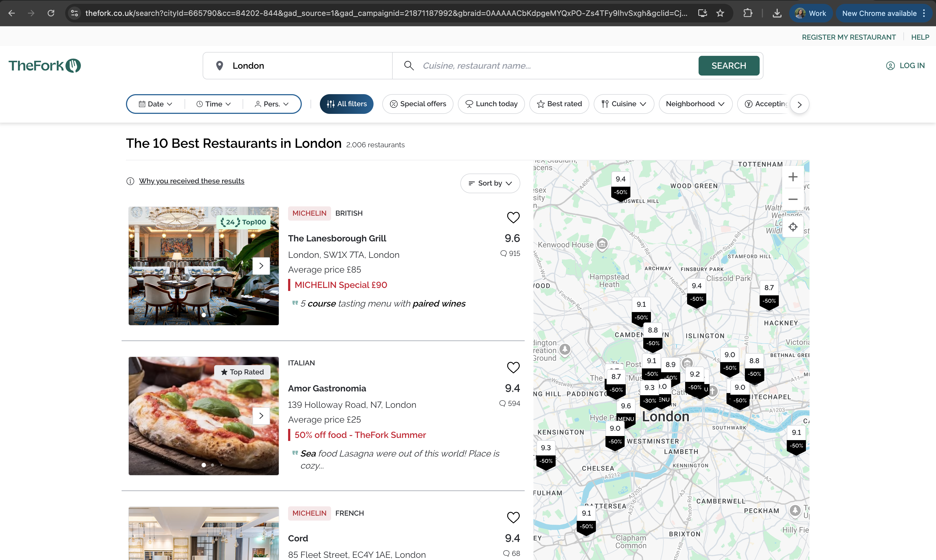
Task: Favorite The Lanesborough Grill with heart icon
Action: (513, 217)
